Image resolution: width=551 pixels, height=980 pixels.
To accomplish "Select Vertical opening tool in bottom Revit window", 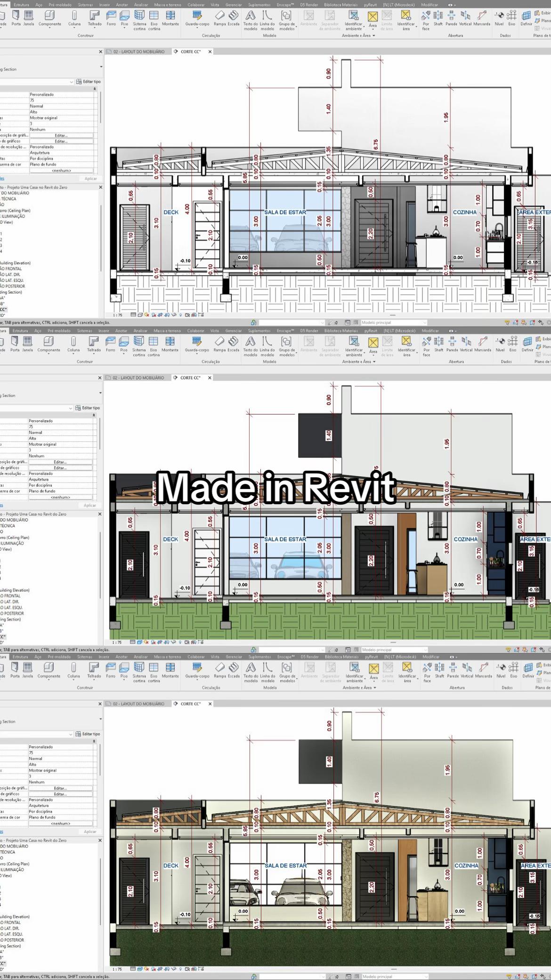I will click(466, 670).
